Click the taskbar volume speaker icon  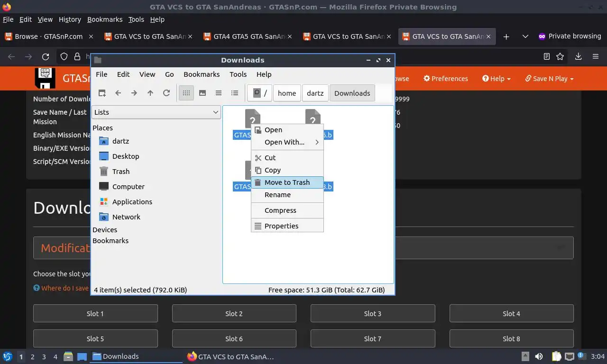pyautogui.click(x=539, y=356)
